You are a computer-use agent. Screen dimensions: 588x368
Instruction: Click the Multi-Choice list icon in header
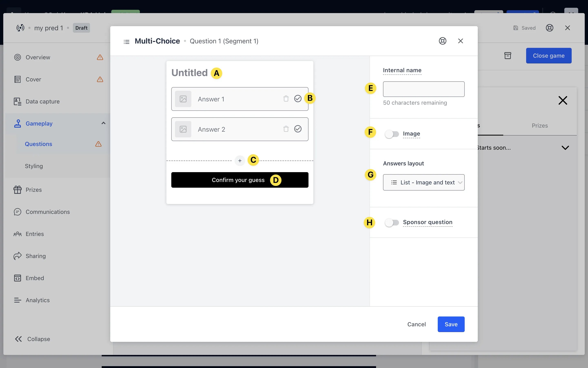[126, 42]
